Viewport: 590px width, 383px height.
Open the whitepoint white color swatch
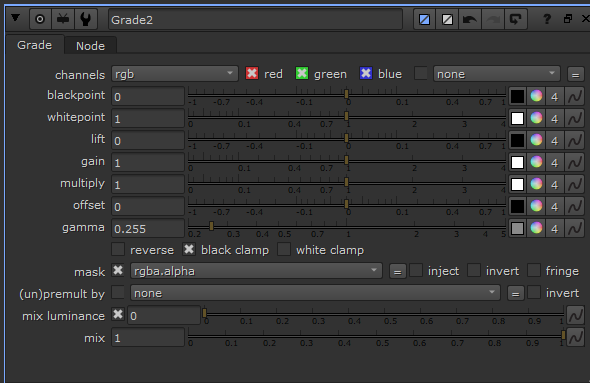[x=517, y=119]
